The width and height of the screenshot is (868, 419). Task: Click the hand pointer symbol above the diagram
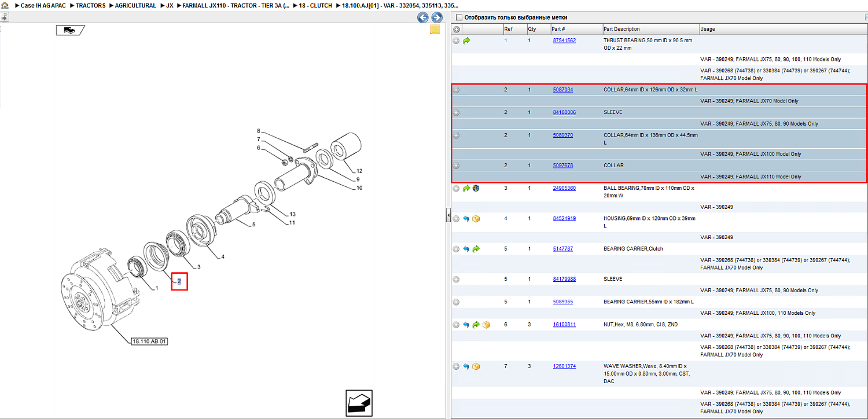71,30
